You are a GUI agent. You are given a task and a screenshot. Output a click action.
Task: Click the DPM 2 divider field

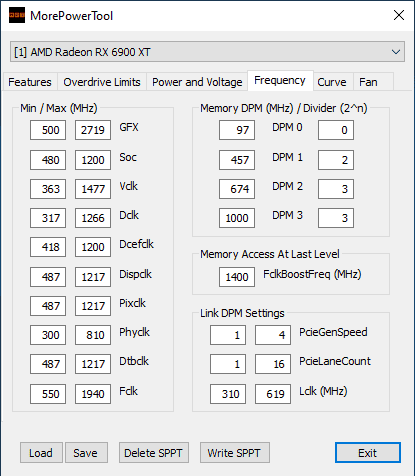click(336, 189)
